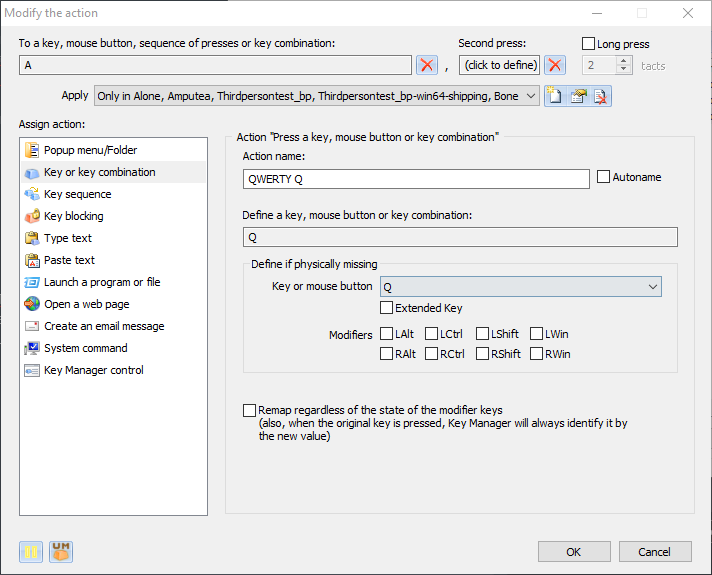Click the delete exception icon with red X
Viewport: 712px width, 575px height.
600,96
